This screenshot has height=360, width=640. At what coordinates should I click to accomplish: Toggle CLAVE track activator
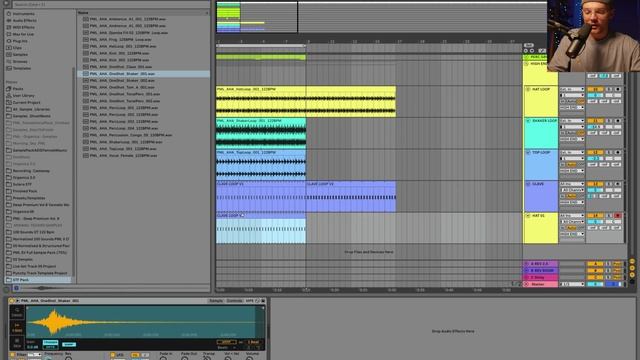[595, 184]
